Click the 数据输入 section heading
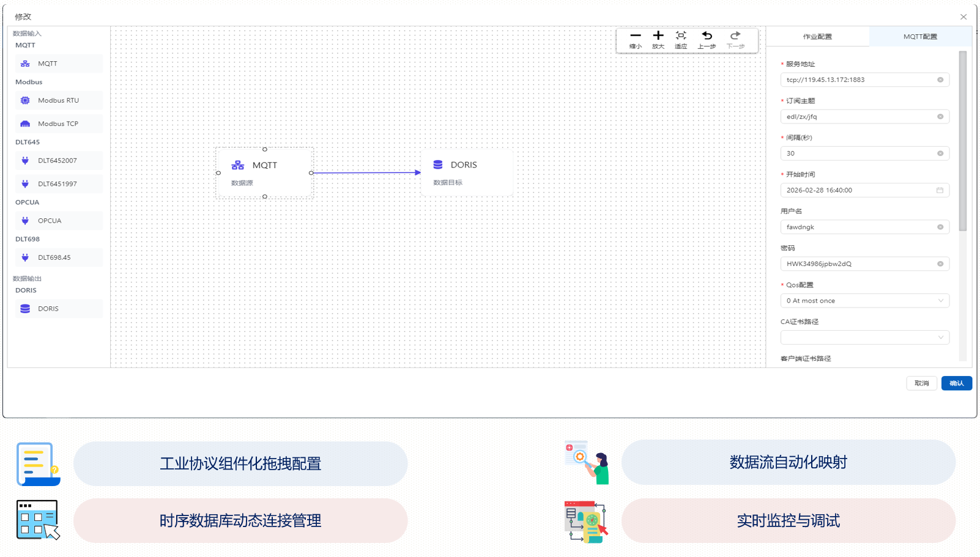This screenshot has height=557, width=980. [x=27, y=34]
